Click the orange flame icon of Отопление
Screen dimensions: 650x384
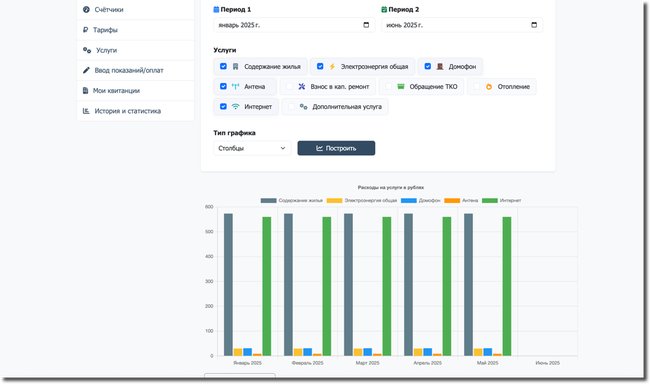tap(489, 87)
